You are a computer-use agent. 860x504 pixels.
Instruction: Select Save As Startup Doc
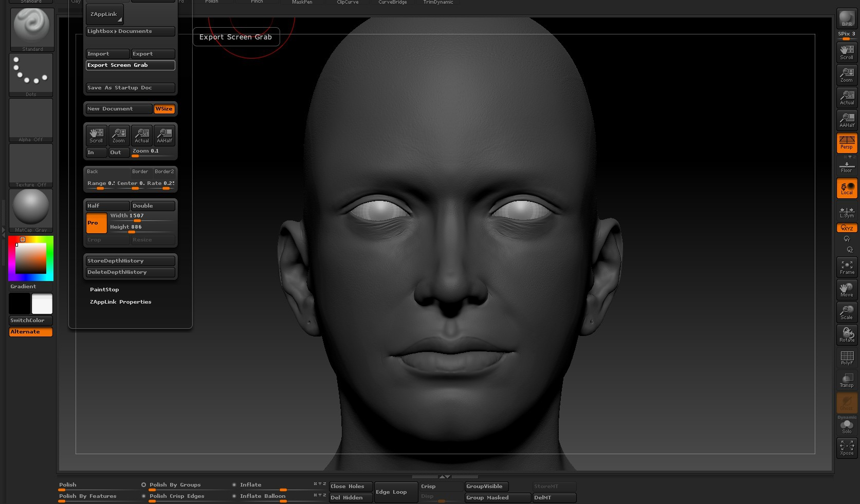130,88
